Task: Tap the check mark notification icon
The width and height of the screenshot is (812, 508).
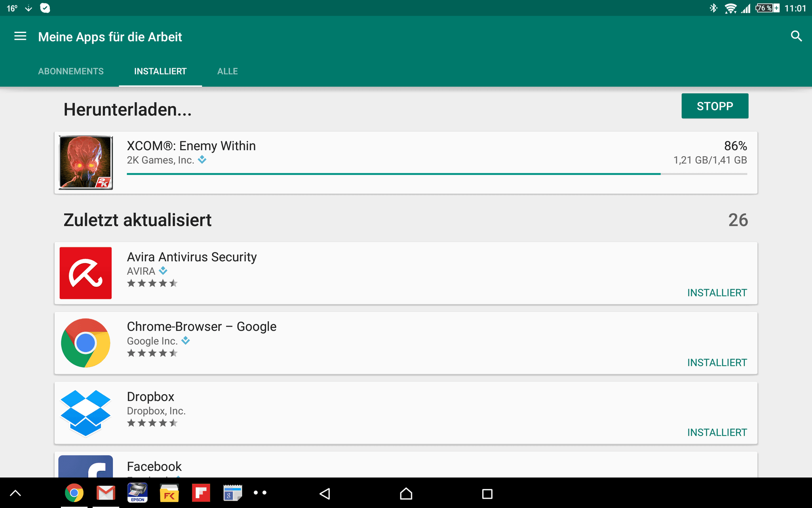Action: [x=45, y=8]
